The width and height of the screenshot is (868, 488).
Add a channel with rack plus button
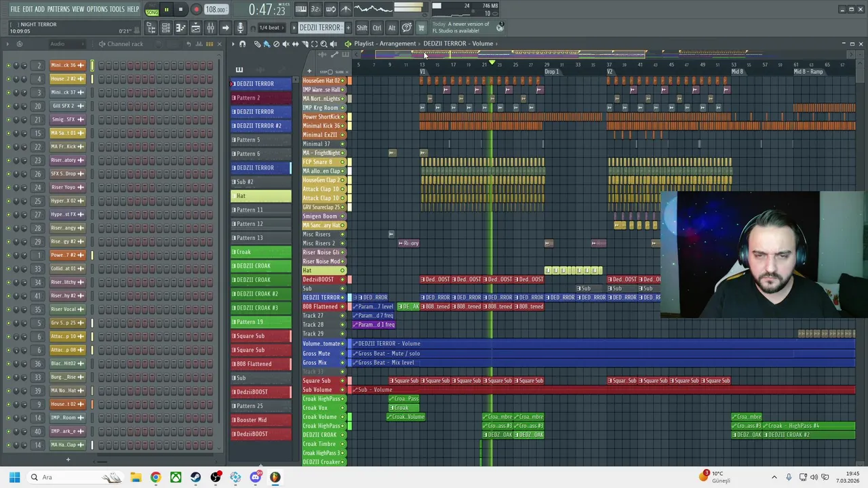click(x=68, y=460)
